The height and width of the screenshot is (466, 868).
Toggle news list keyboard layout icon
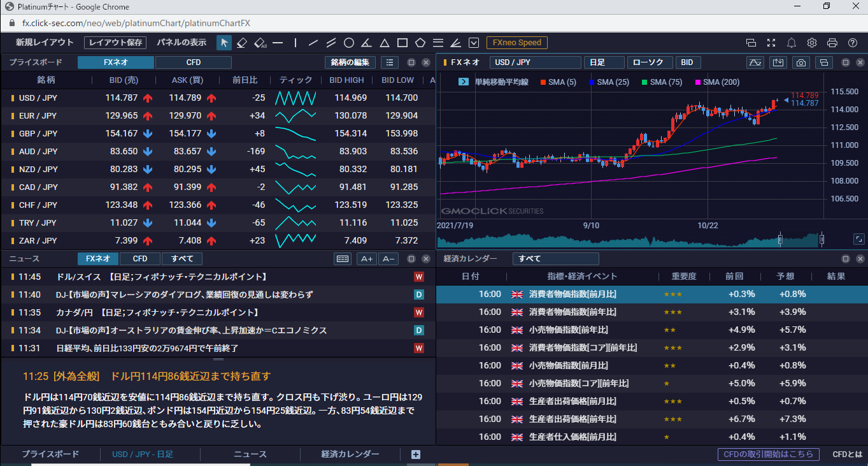(343, 259)
